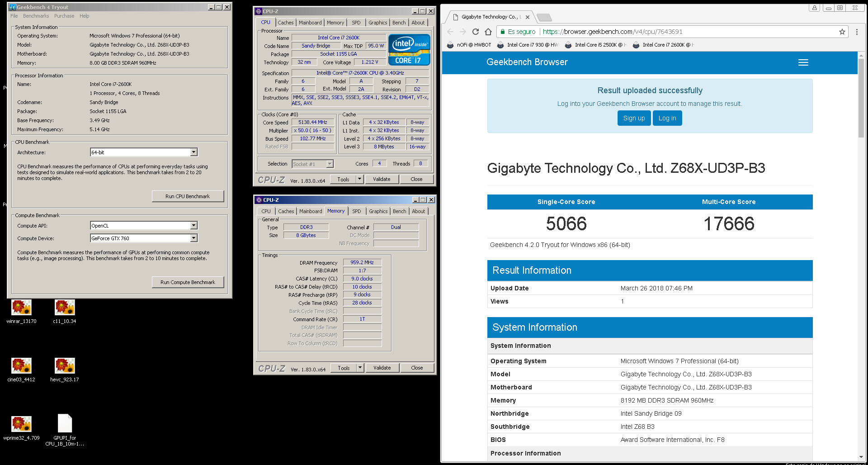Click Run Compute Benchmark button
The image size is (868, 465).
pos(188,282)
